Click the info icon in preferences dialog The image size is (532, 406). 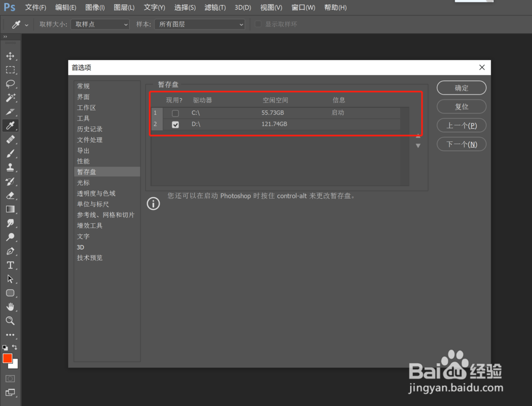[x=153, y=204]
